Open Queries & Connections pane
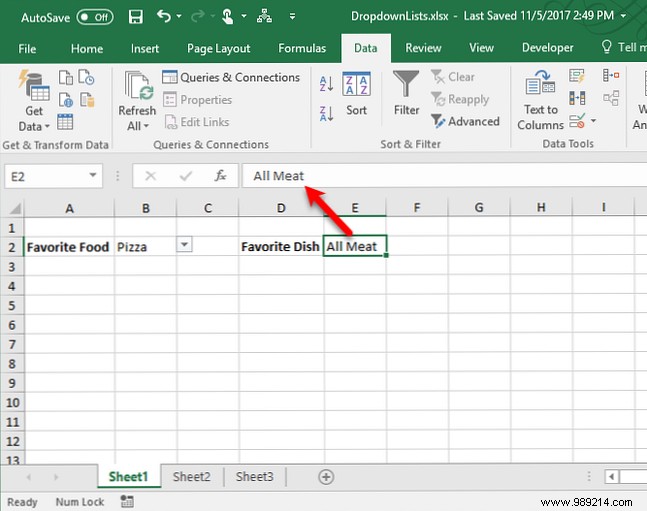The width and height of the screenshot is (647, 511). click(231, 77)
